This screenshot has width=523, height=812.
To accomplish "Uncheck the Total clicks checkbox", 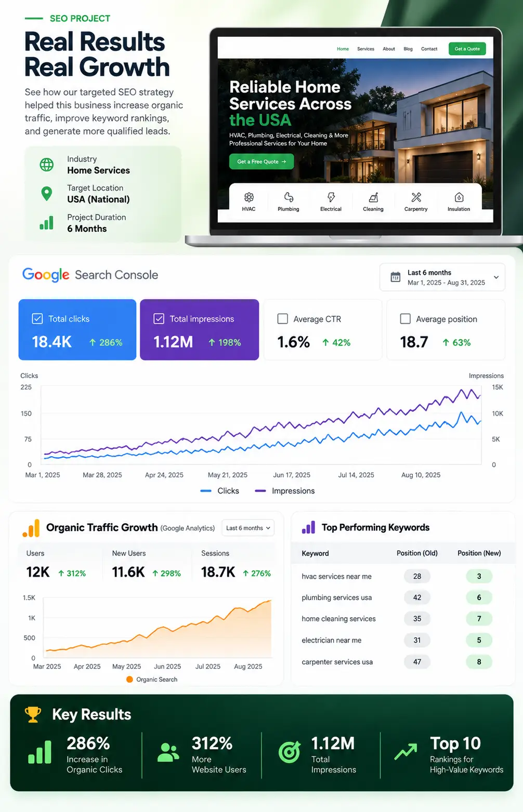I will pyautogui.click(x=37, y=319).
